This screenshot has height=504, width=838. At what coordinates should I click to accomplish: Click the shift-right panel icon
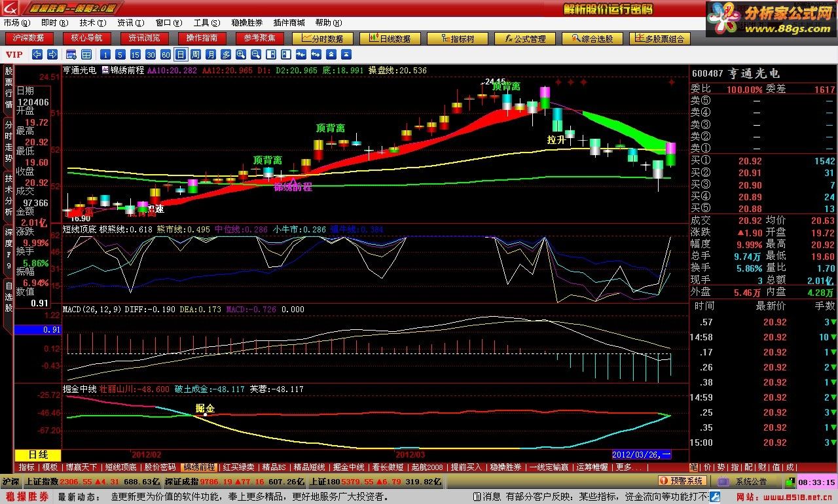[271, 54]
